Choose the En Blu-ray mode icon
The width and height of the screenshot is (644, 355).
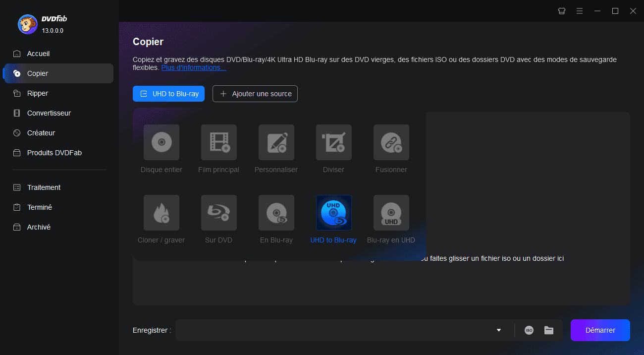point(276,213)
